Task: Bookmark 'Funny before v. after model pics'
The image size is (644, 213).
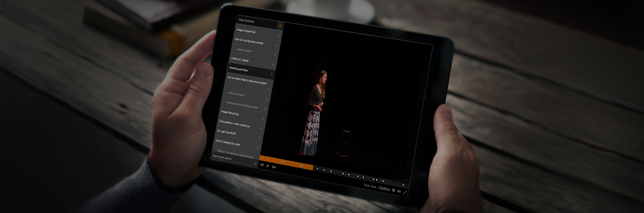Action: 261,128
